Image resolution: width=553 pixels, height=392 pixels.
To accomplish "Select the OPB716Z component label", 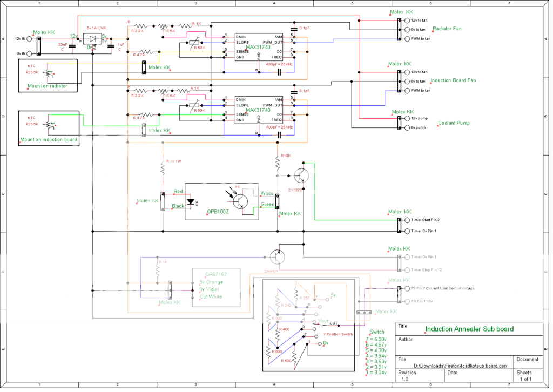I will (216, 274).
